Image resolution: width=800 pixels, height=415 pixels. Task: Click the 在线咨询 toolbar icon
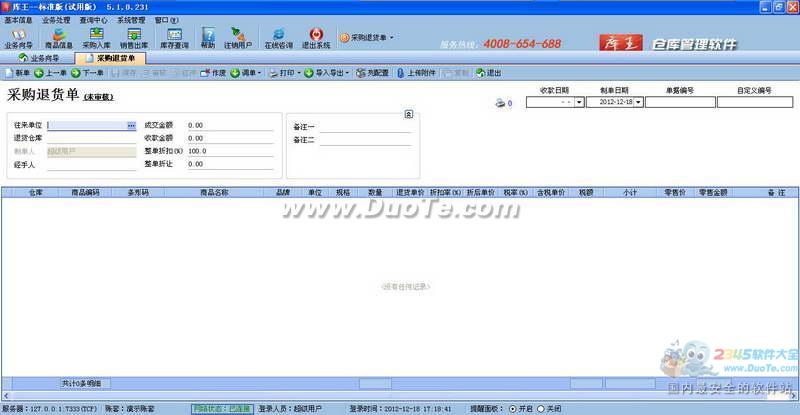279,38
